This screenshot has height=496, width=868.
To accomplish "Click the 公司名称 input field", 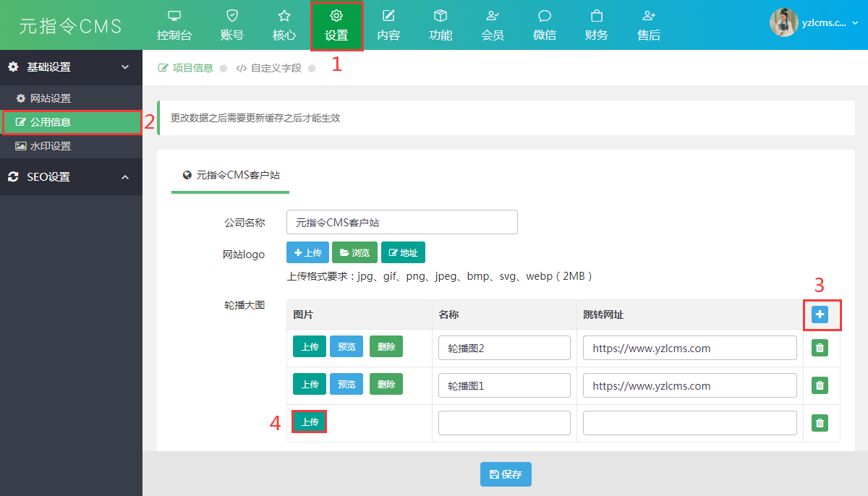I will [402, 222].
